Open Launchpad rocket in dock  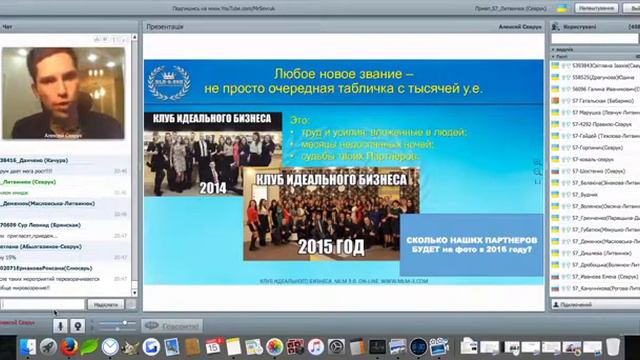(48, 347)
